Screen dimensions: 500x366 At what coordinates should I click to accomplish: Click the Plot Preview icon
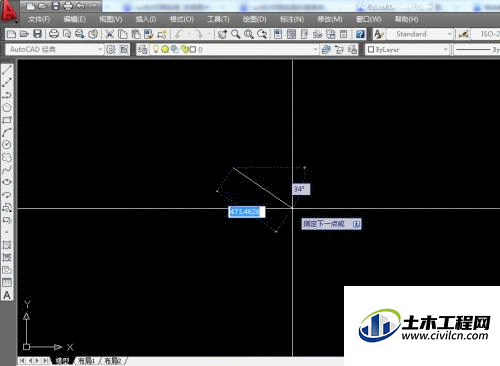67,34
